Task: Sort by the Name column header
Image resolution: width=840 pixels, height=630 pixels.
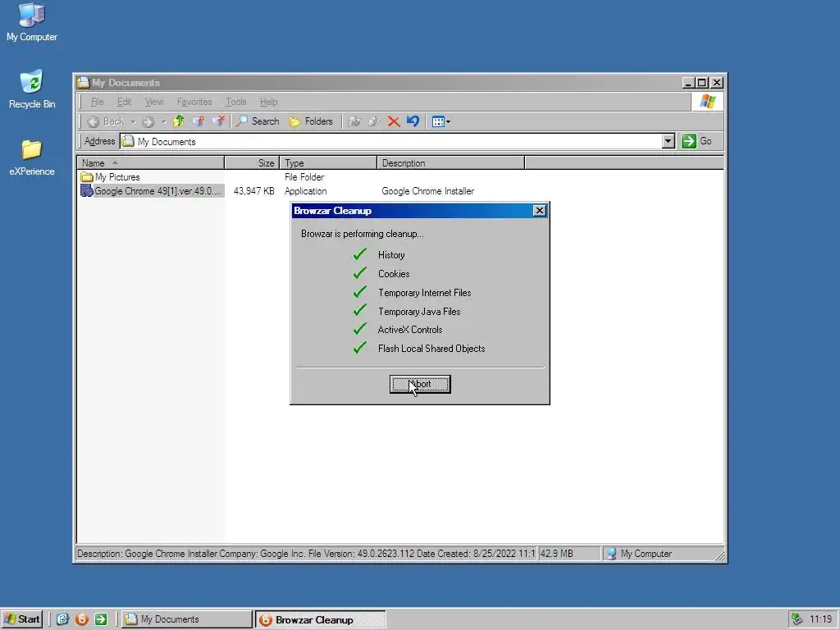Action: tap(151, 163)
